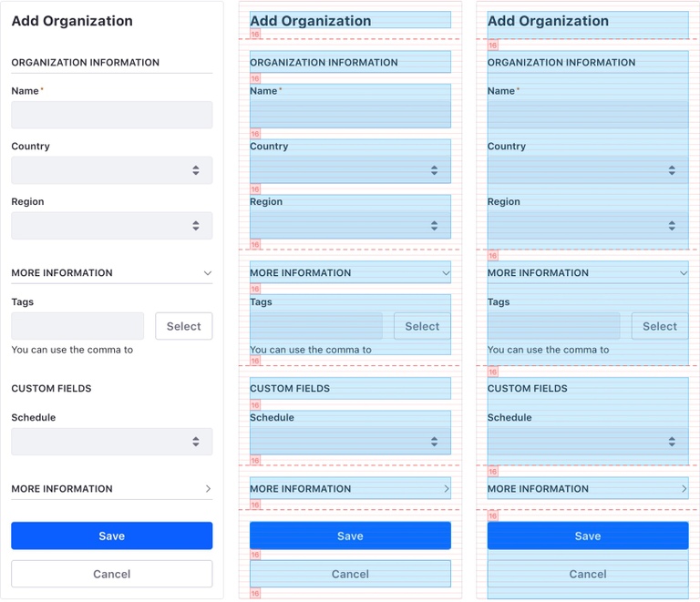Click Schedule dropdown arrows in right panel
The image size is (700, 602).
tap(672, 442)
